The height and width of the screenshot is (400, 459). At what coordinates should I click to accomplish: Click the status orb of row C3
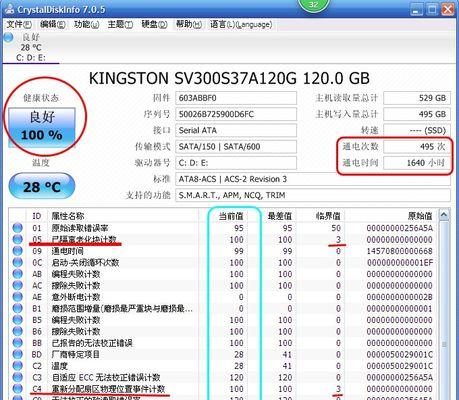click(x=17, y=377)
